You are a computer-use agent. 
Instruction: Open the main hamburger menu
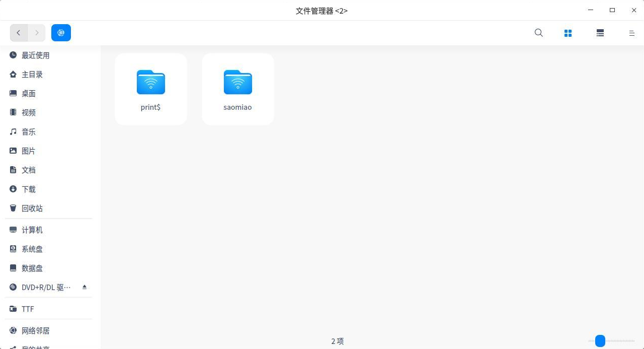point(632,33)
